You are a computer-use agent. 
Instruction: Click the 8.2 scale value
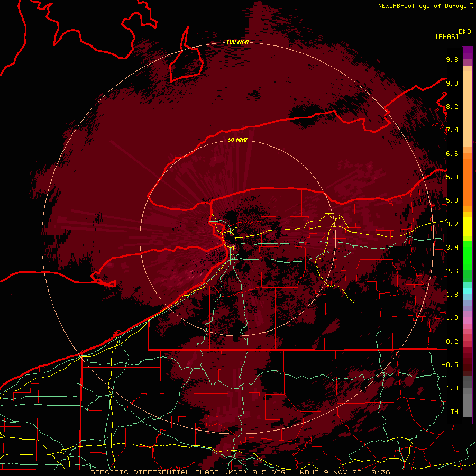[452, 106]
